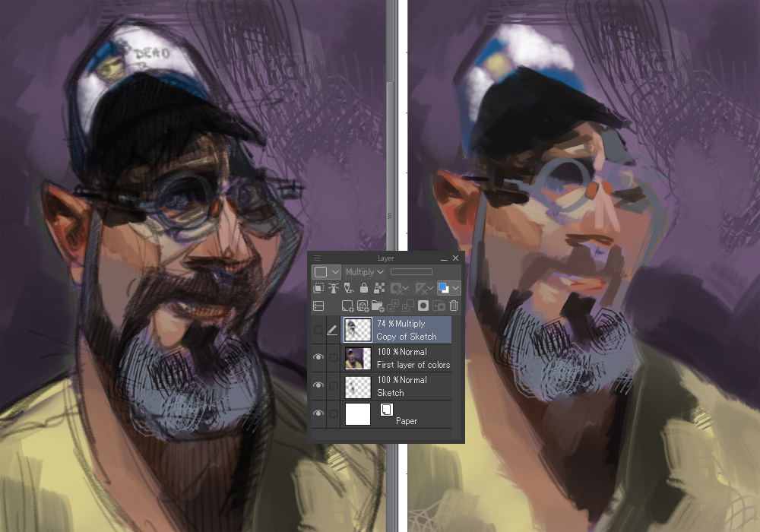Add a new vector layer

[x=363, y=306]
